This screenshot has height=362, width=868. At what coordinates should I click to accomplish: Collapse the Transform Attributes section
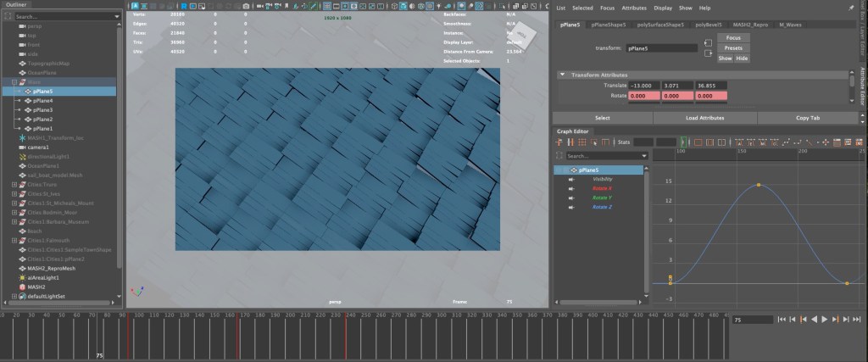(561, 75)
